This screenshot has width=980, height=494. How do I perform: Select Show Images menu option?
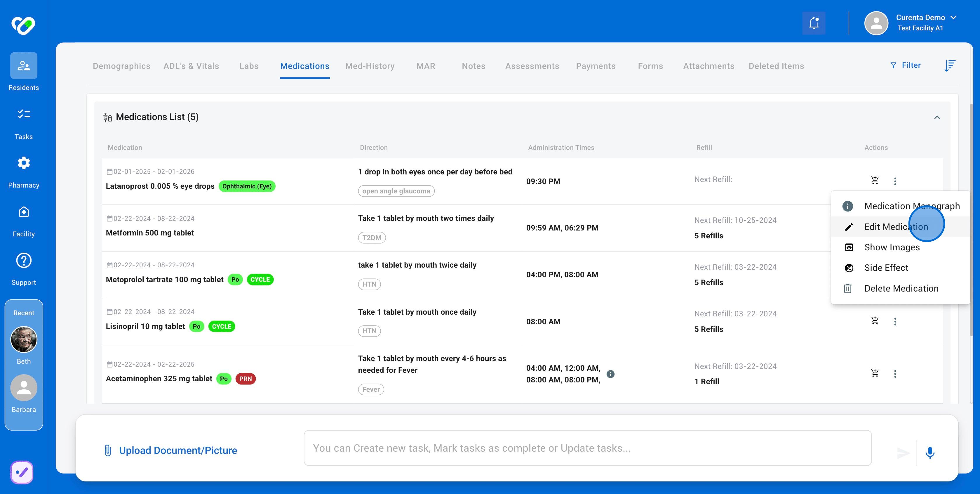(901, 247)
